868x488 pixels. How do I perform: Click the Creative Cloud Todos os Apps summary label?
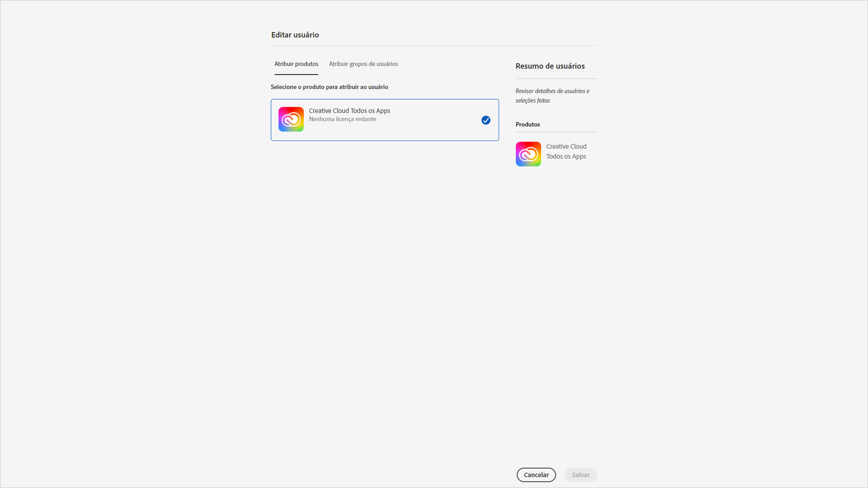tap(566, 151)
